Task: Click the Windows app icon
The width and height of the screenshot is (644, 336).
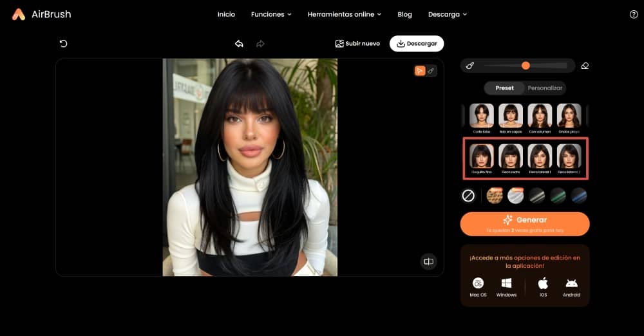Action: click(506, 283)
